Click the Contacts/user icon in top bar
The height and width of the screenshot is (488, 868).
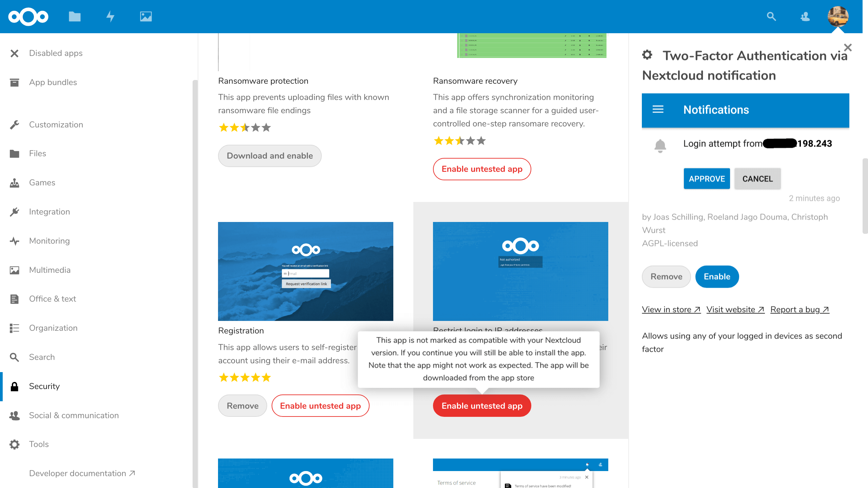(805, 16)
